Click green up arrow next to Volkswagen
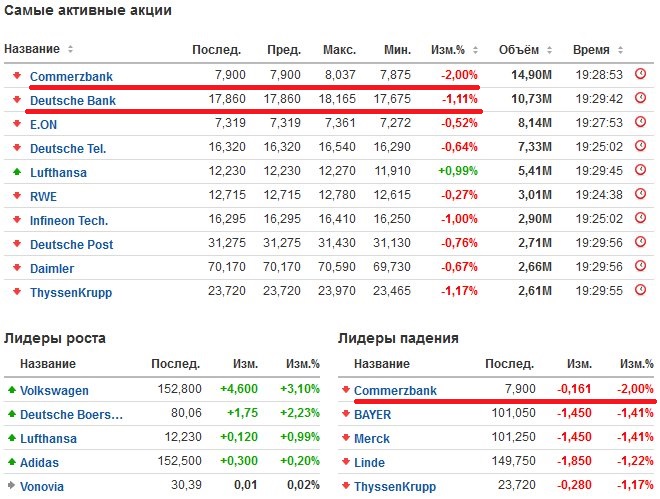 tap(11, 390)
